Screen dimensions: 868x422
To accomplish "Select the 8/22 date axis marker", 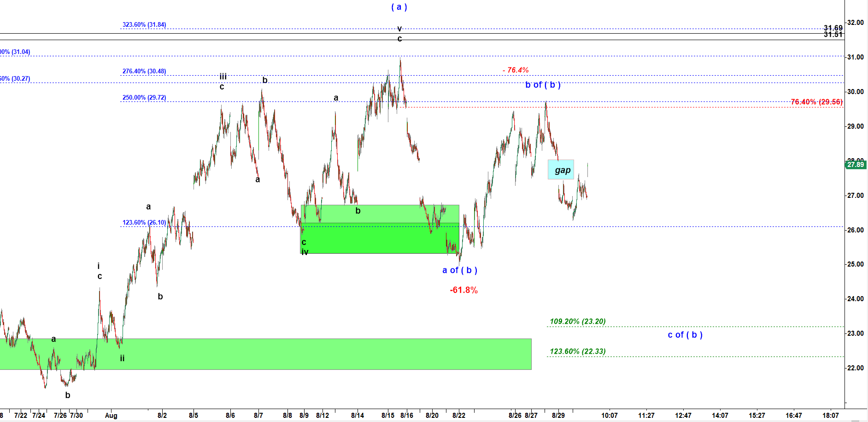I will point(458,416).
